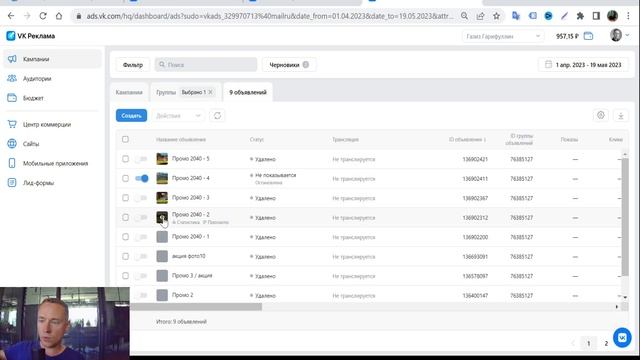This screenshot has width=640, height=360.
Task: Open the VK support chat bubble
Action: [622, 338]
